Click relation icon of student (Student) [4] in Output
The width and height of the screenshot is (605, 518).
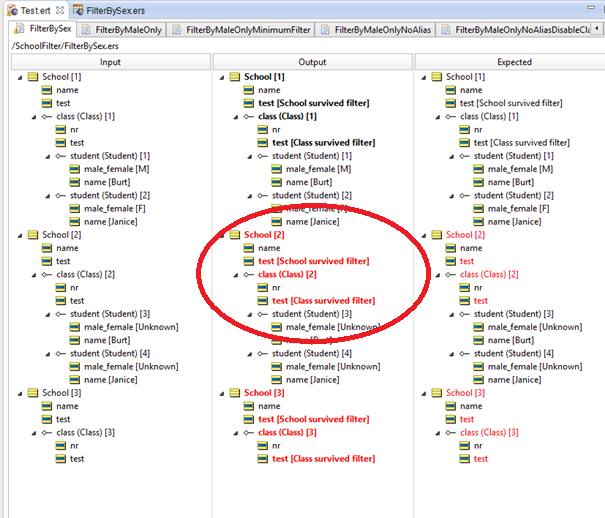pyautogui.click(x=263, y=354)
